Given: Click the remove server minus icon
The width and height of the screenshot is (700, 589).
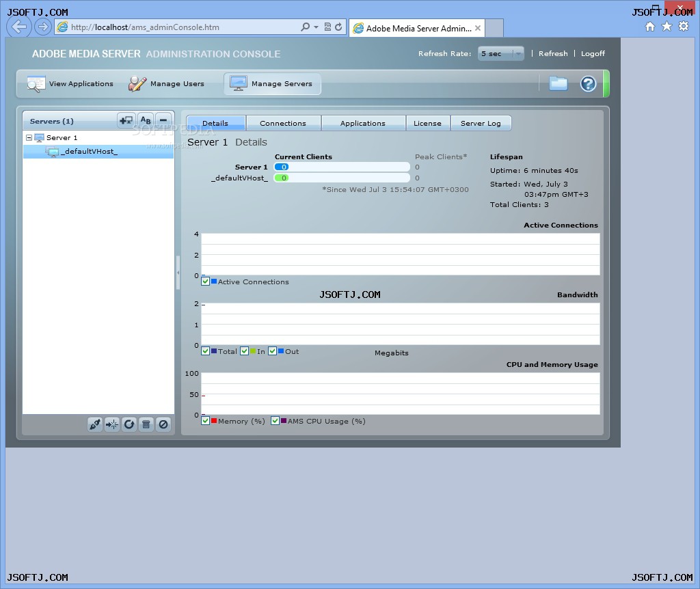Looking at the screenshot, I should tap(163, 120).
